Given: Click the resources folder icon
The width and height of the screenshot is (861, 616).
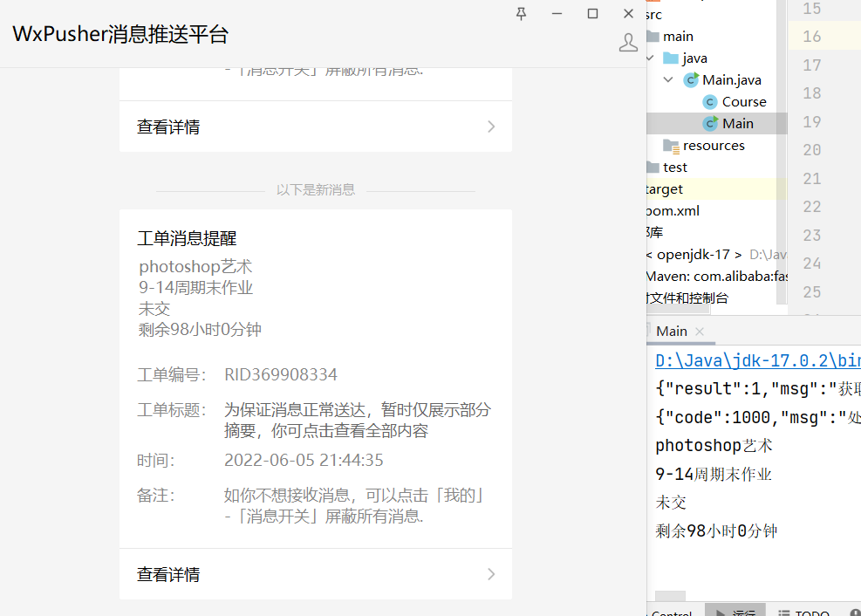Looking at the screenshot, I should [x=671, y=146].
